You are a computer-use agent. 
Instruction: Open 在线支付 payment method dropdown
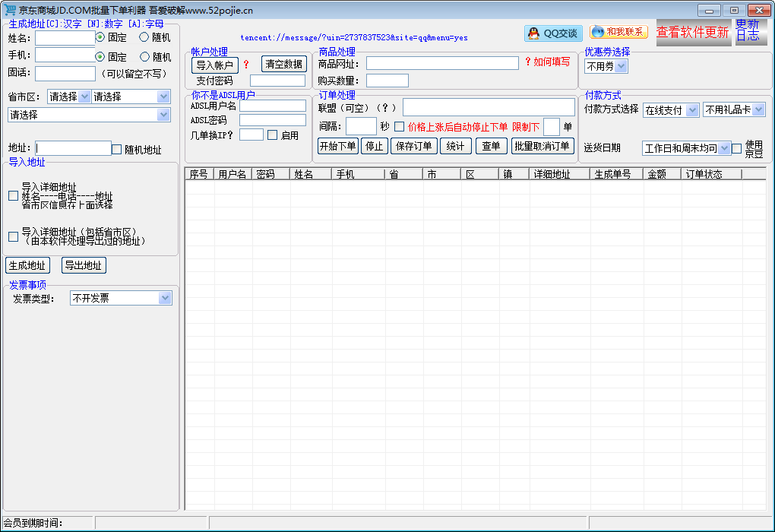coord(671,109)
